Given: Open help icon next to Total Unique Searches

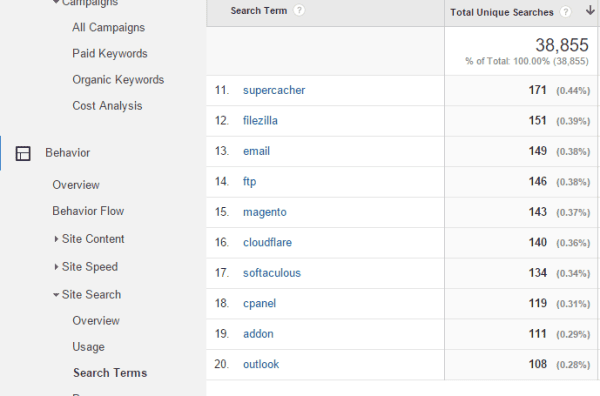Looking at the screenshot, I should (x=565, y=12).
